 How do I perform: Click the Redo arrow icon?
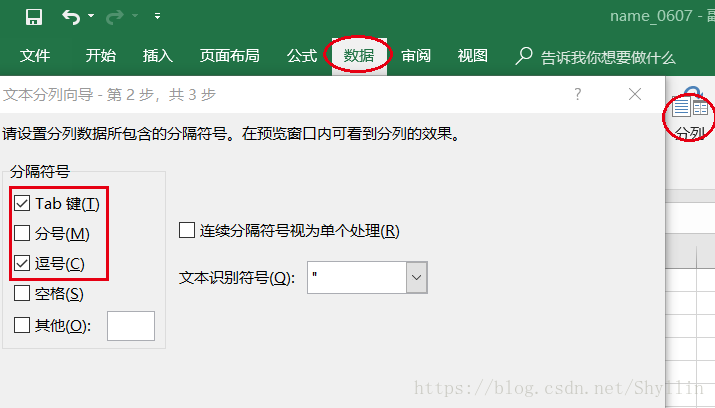(x=114, y=17)
